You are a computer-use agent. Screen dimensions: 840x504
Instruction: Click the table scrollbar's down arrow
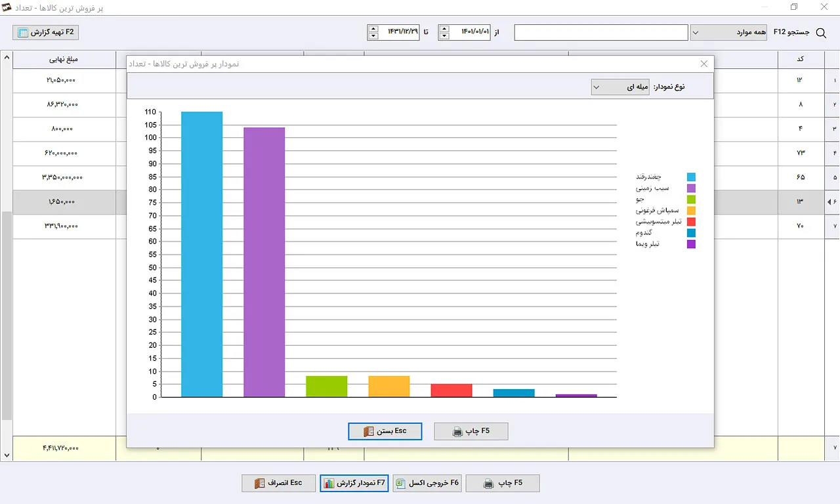7,455
